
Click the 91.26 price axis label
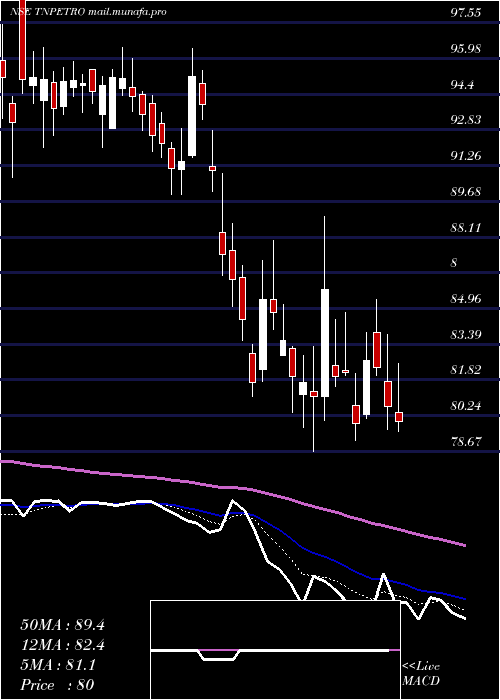click(x=466, y=155)
